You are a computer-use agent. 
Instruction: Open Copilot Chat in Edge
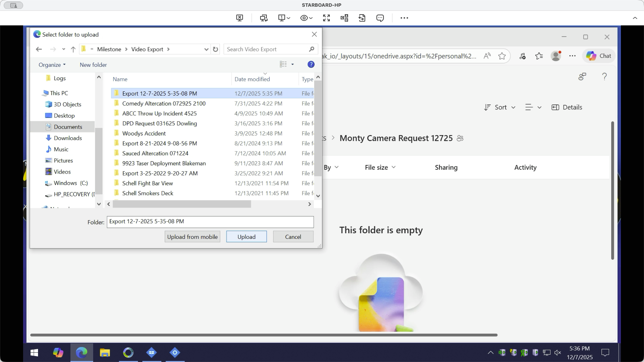599,56
